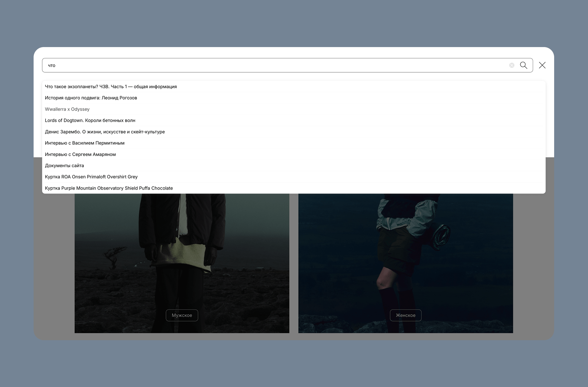
Task: Select "Денис Зарембо" article suggestion
Action: point(105,132)
